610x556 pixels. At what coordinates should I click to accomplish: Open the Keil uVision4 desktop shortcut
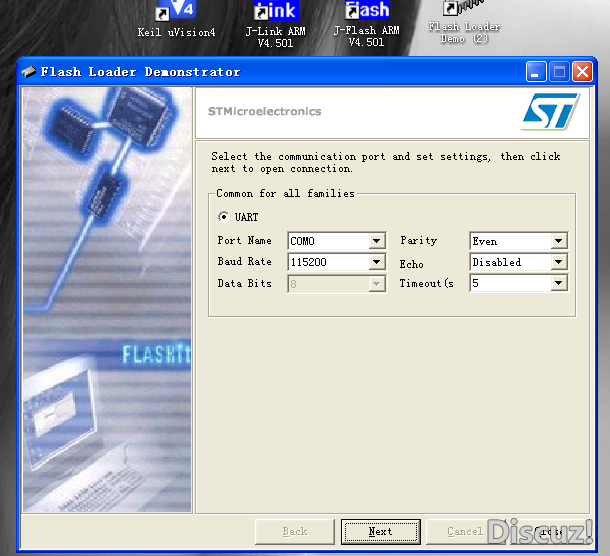click(x=176, y=19)
